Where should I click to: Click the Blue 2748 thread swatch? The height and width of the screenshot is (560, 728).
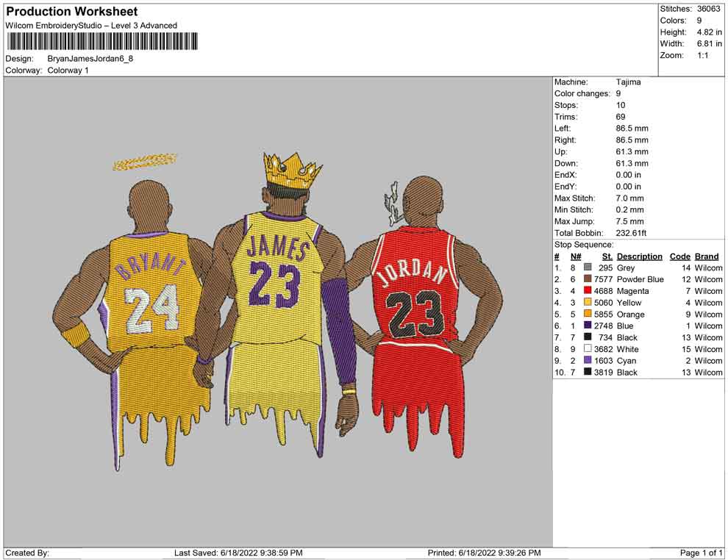[588, 326]
